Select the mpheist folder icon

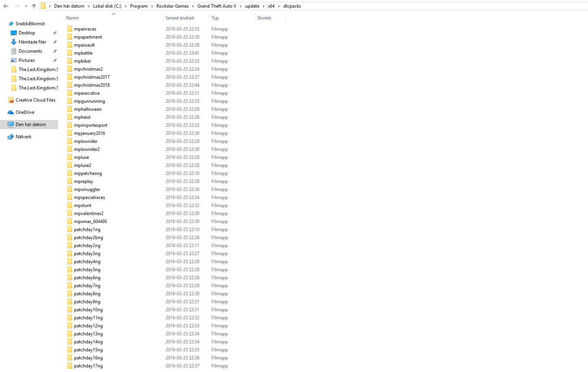click(x=69, y=117)
